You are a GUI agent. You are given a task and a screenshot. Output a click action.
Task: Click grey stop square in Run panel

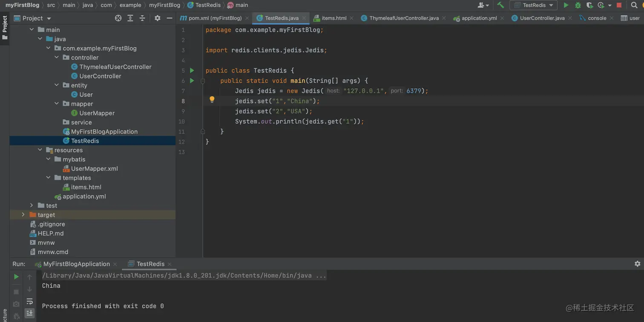(16, 292)
